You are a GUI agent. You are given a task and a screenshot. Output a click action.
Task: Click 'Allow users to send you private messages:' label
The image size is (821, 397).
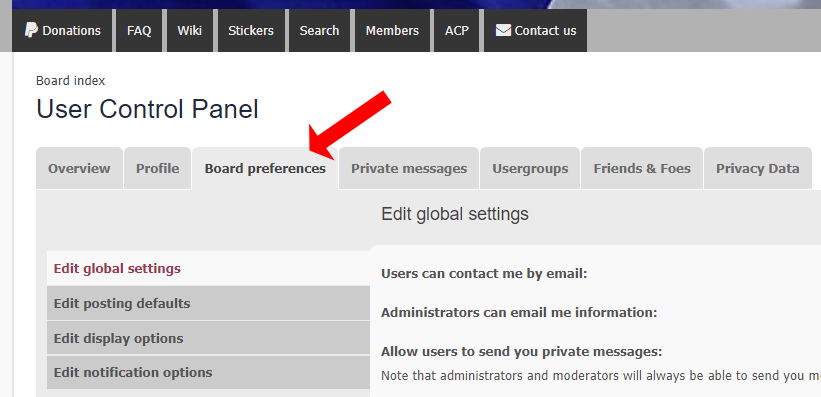click(x=522, y=351)
